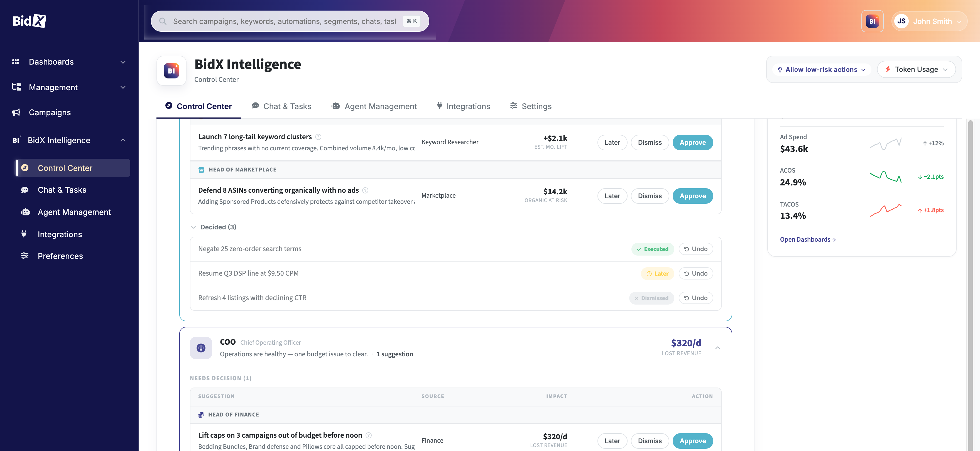Click the ACOS green sparkline chart
Image resolution: width=980 pixels, height=451 pixels.
[x=886, y=177]
